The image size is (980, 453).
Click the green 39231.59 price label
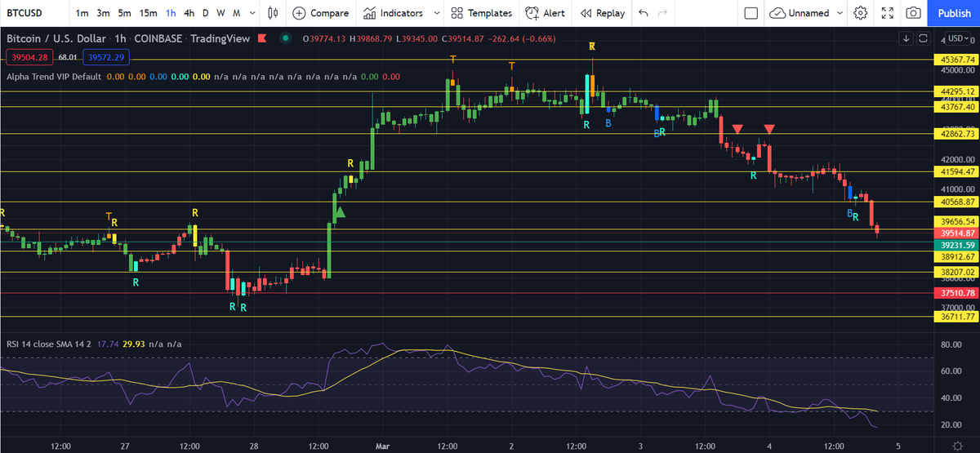955,245
